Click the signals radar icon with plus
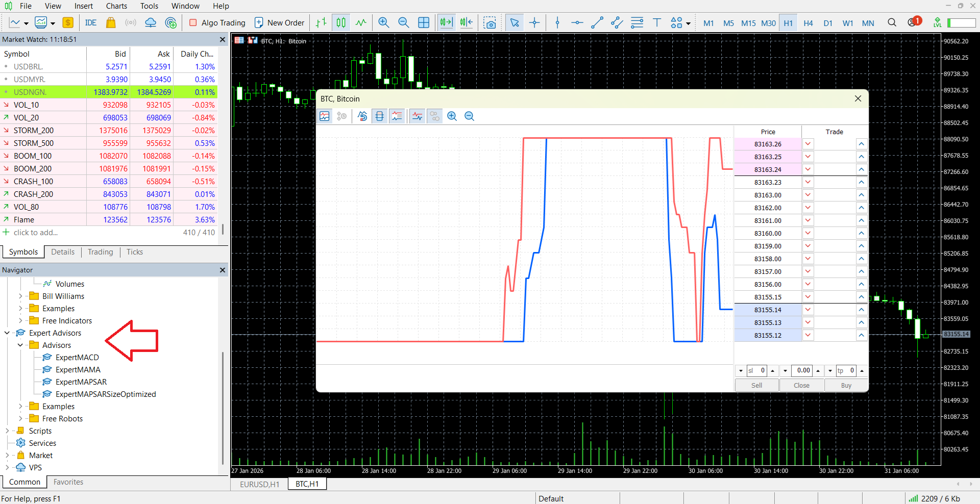 click(171, 22)
